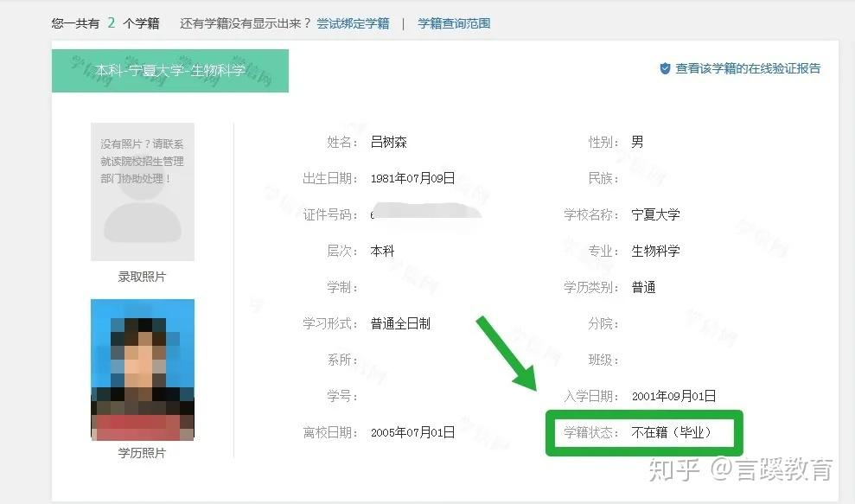Image resolution: width=855 pixels, height=504 pixels.
Task: Click the 学历照片 portrait thumbnail
Action: pyautogui.click(x=143, y=370)
